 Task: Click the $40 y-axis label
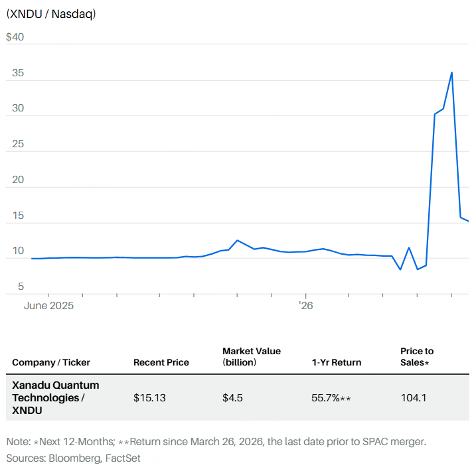pos(15,37)
